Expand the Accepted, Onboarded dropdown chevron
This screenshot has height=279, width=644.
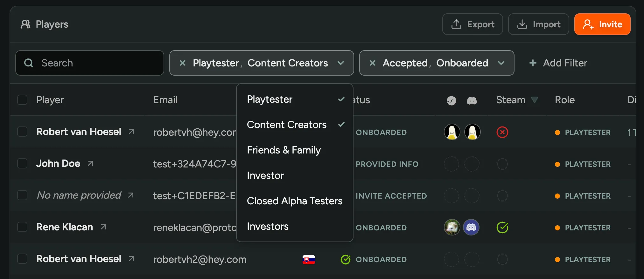tap(501, 63)
